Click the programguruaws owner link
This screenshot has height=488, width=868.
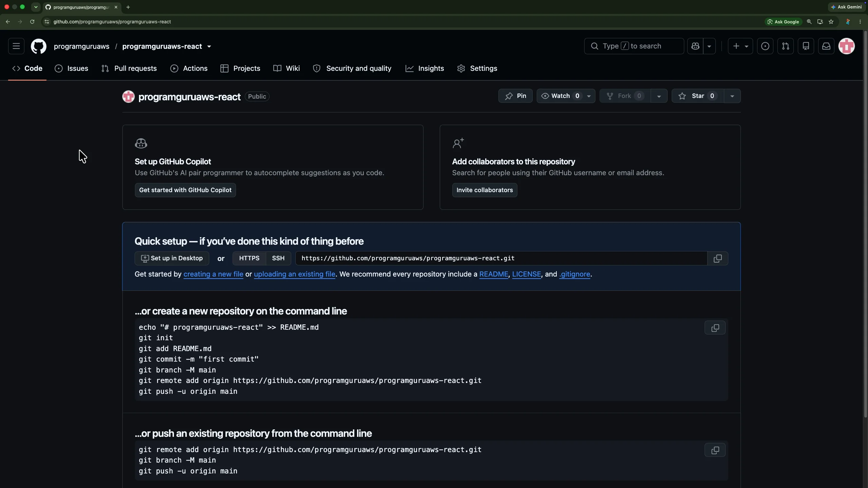(82, 46)
